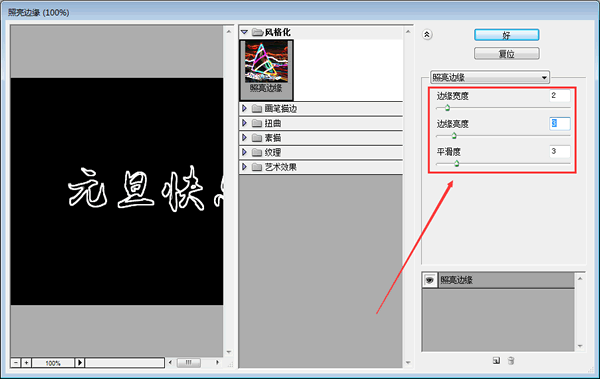
Task: Click the filter list scroll down arrow
Action: (x=408, y=362)
